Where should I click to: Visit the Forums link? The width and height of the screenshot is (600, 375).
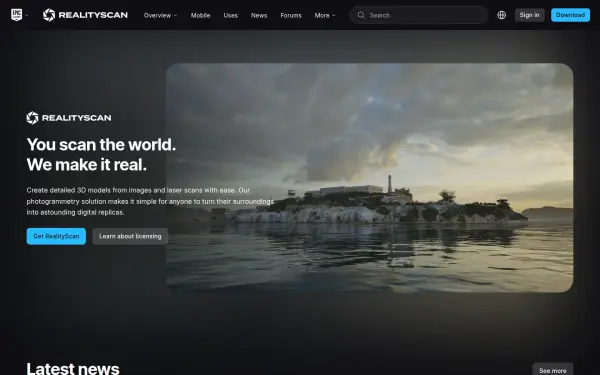tap(291, 15)
